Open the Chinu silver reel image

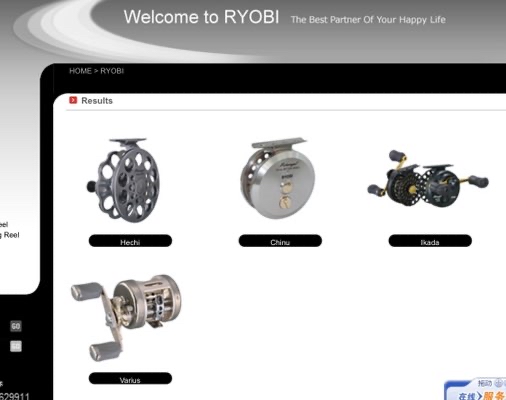tap(277, 178)
